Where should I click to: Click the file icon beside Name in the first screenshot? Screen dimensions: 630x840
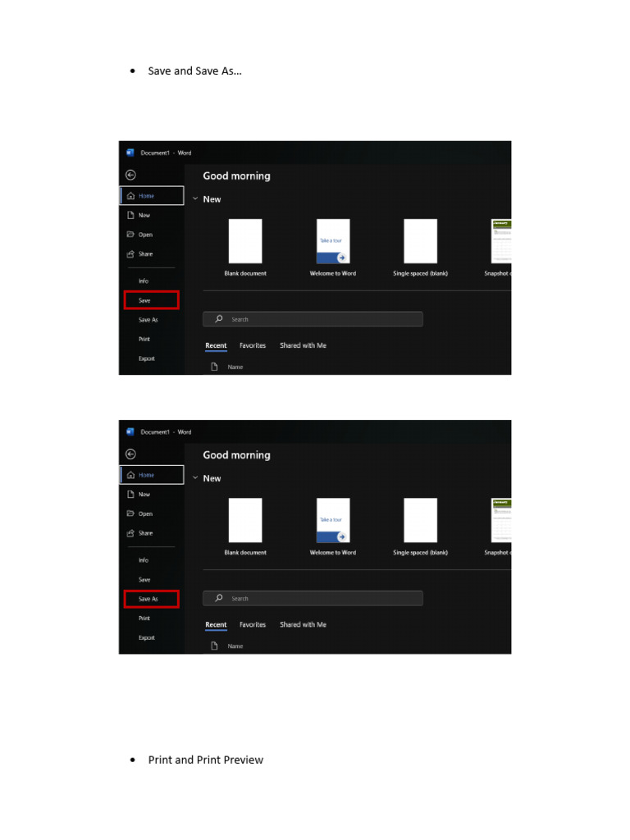(214, 367)
